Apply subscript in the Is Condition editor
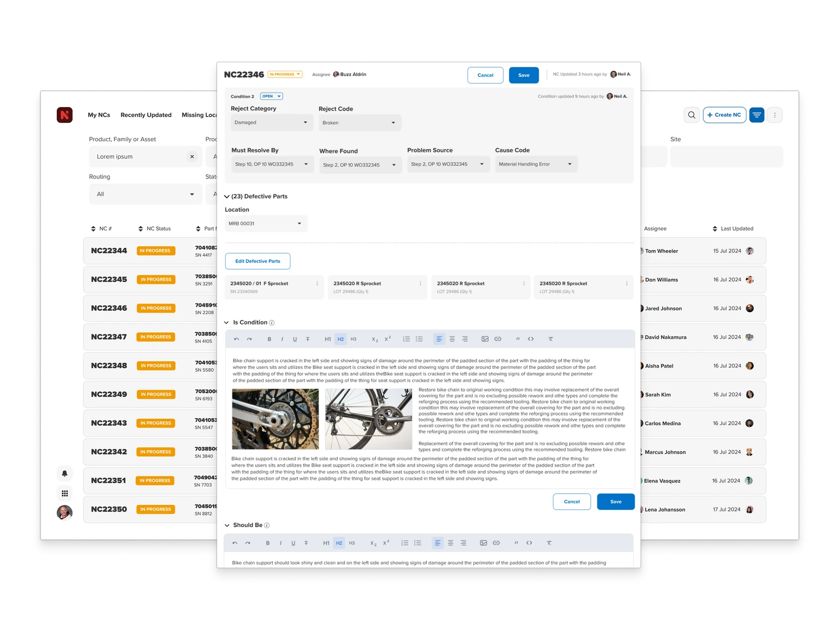 click(374, 339)
